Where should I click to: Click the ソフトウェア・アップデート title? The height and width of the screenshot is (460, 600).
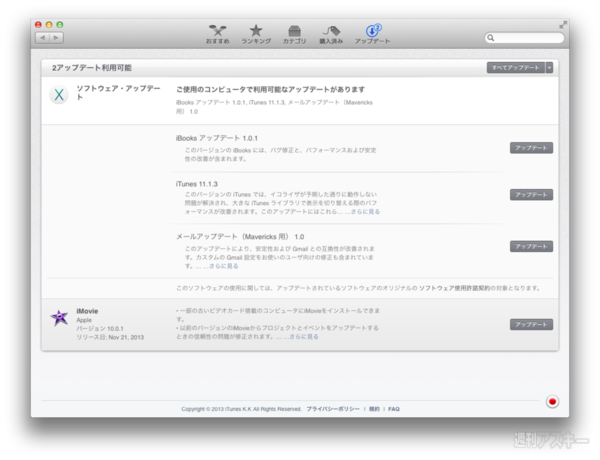[x=118, y=92]
